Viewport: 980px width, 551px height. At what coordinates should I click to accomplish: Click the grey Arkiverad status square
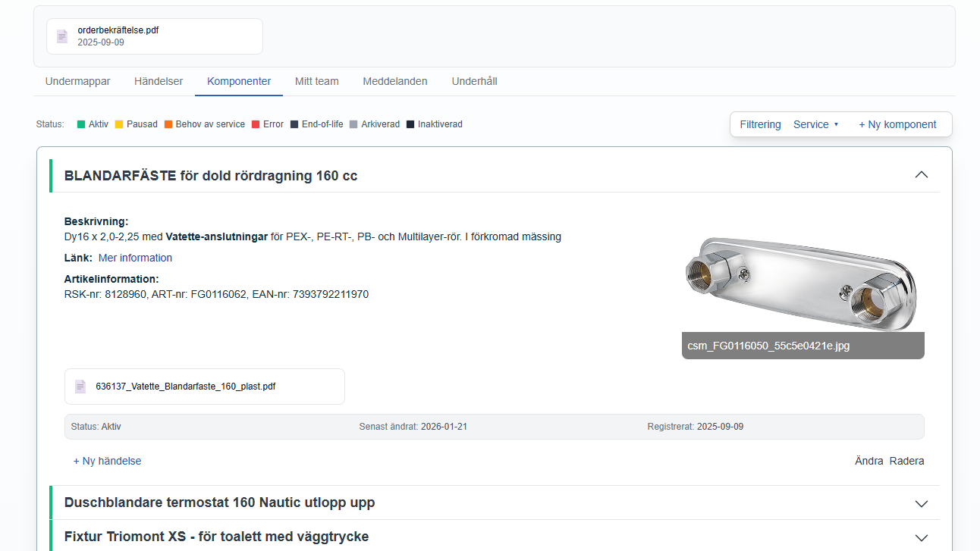pos(353,124)
